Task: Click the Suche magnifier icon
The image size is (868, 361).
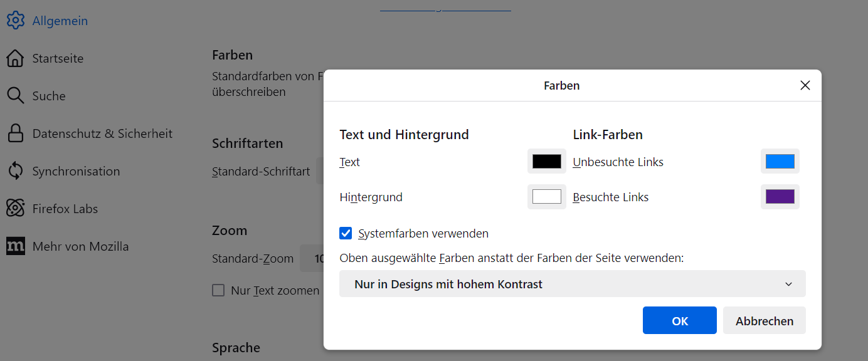Action: pyautogui.click(x=15, y=96)
